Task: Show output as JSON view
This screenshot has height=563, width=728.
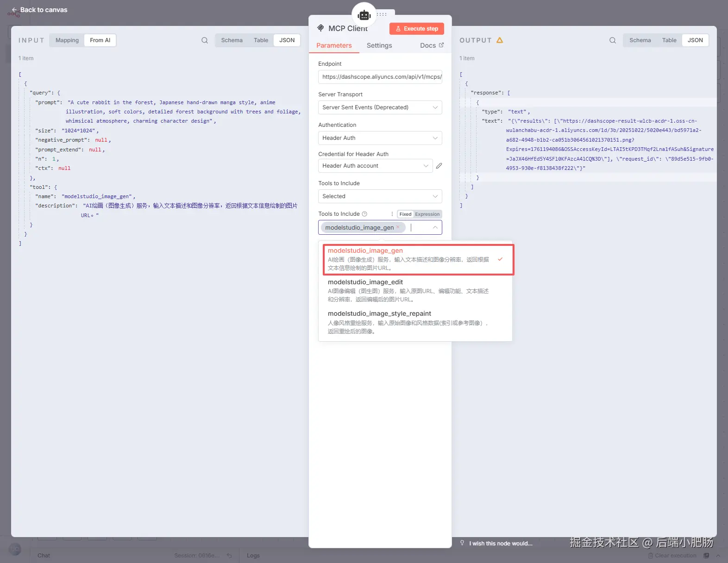Action: [695, 40]
